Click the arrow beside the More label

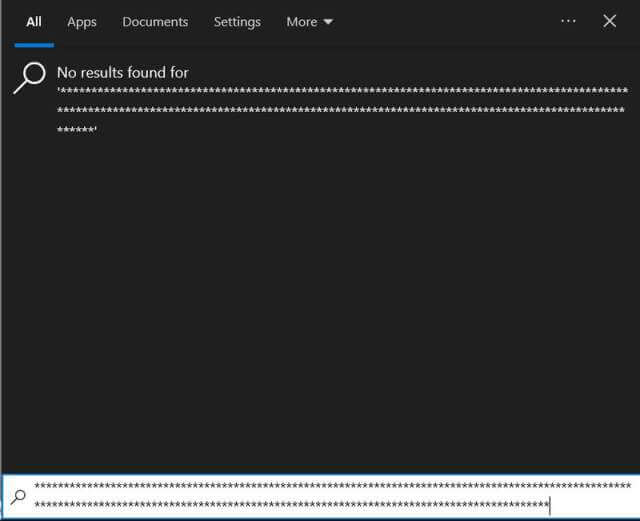(328, 22)
